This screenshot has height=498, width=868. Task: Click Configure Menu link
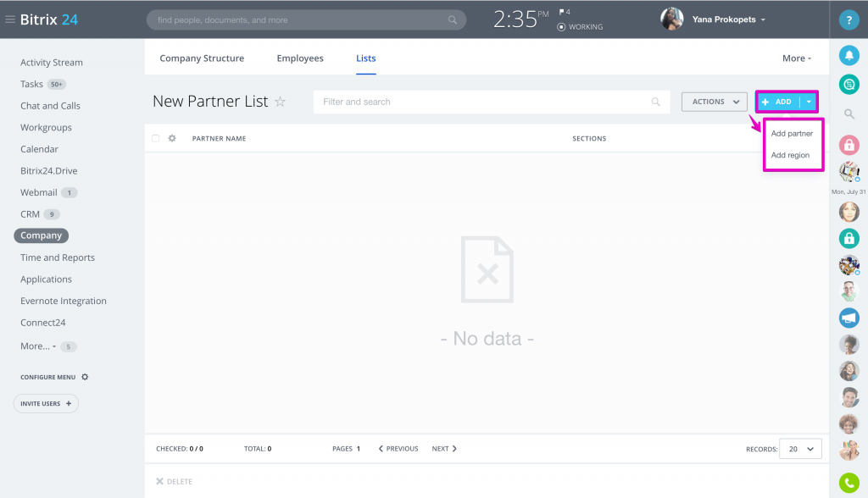click(x=48, y=377)
